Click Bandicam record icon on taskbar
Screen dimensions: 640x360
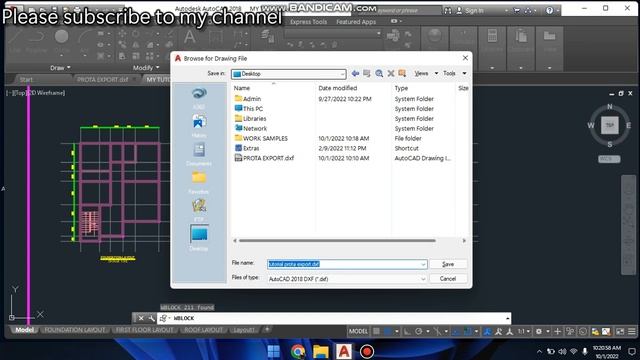[x=367, y=351]
